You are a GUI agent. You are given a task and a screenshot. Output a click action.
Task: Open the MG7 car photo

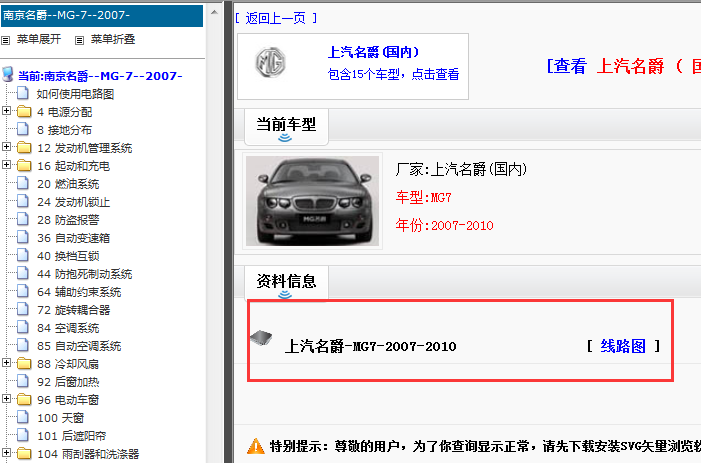tap(312, 201)
